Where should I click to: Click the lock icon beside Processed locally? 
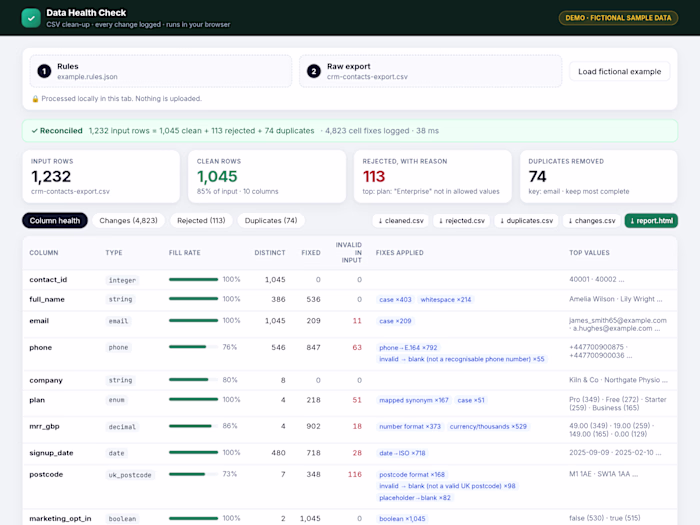point(35,99)
